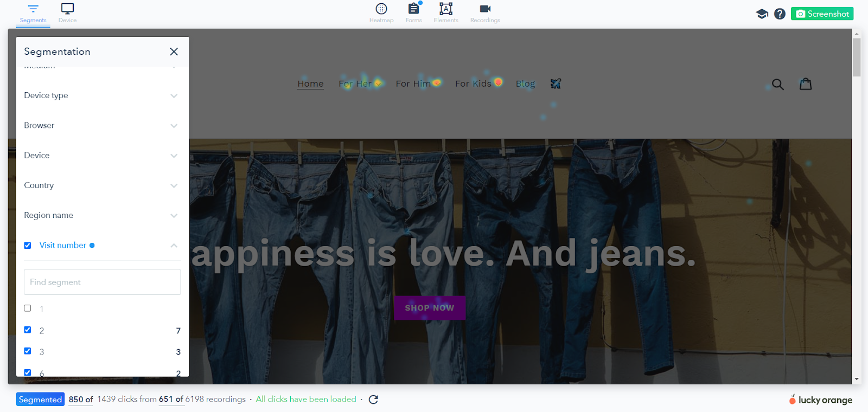Open the Segments panel icon

(33, 9)
